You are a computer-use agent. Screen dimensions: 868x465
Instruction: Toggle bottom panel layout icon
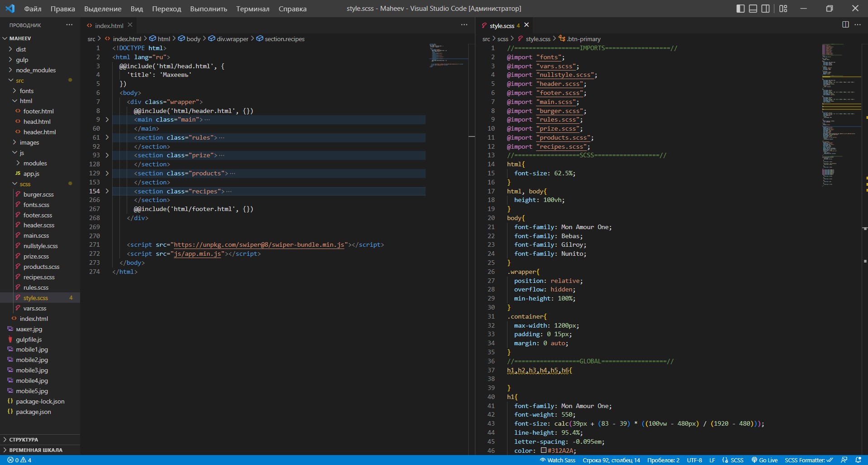pos(753,9)
